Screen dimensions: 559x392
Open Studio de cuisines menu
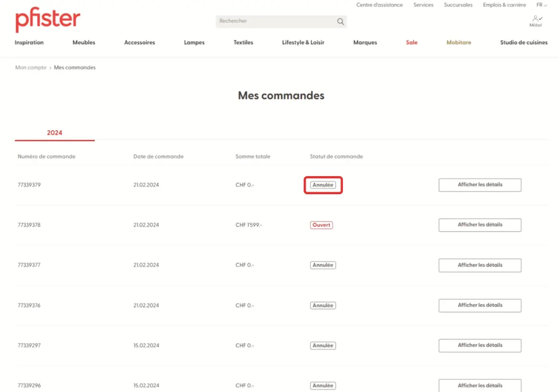(524, 42)
